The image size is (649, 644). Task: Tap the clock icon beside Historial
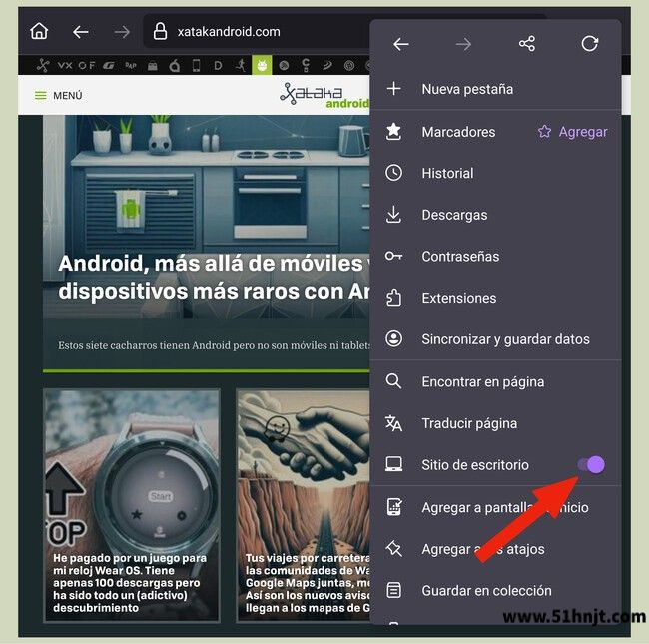(393, 173)
